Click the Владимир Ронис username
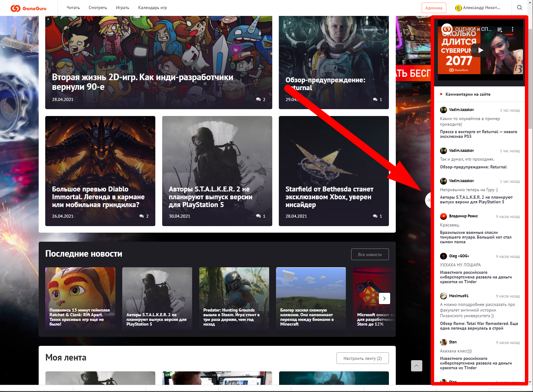 [463, 216]
